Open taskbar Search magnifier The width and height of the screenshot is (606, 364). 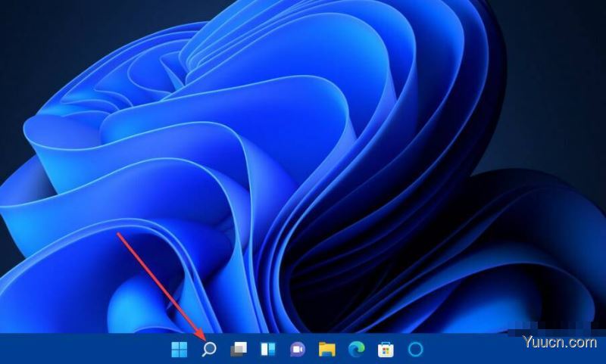click(x=209, y=350)
